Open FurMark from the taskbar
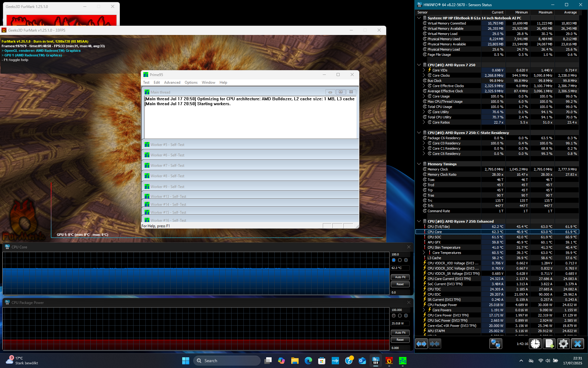 (x=389, y=361)
